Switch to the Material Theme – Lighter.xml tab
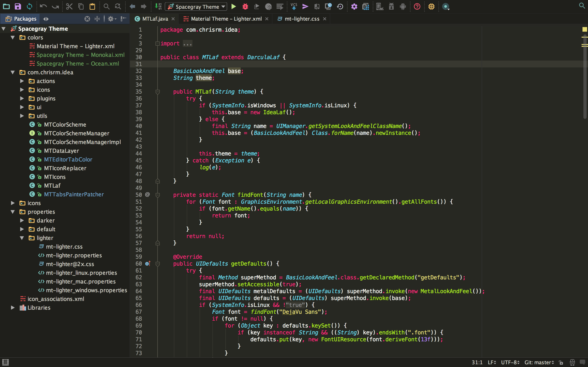This screenshot has width=588, height=367. pos(226,19)
